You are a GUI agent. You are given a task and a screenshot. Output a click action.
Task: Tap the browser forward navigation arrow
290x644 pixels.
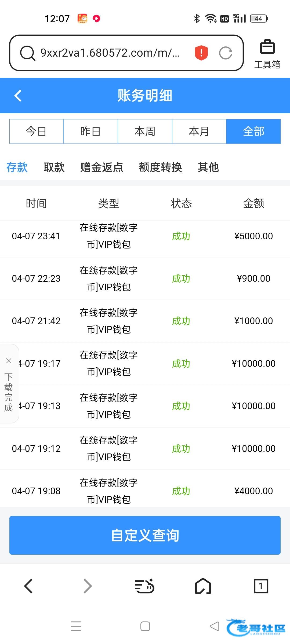[88, 586]
